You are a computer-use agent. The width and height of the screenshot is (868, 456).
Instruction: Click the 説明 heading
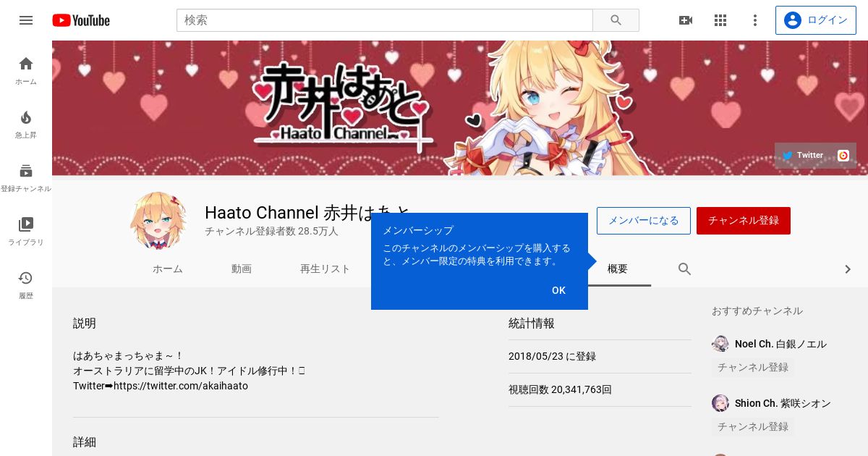85,324
